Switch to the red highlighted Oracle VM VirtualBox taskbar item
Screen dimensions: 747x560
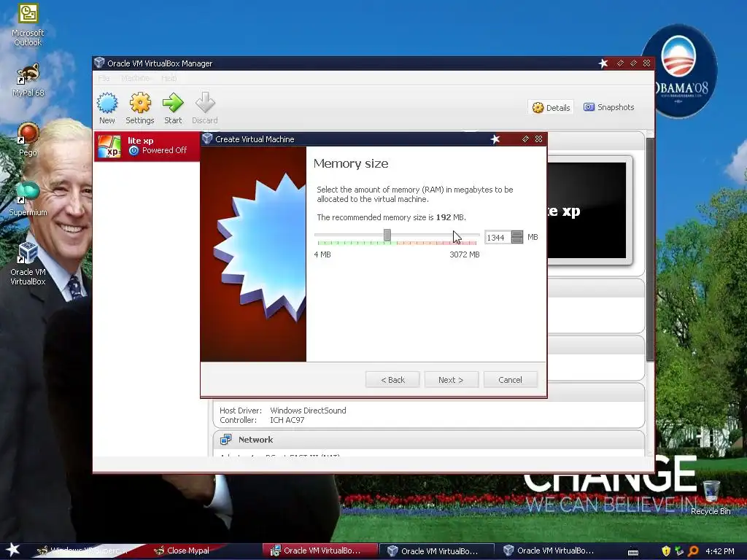(x=320, y=551)
